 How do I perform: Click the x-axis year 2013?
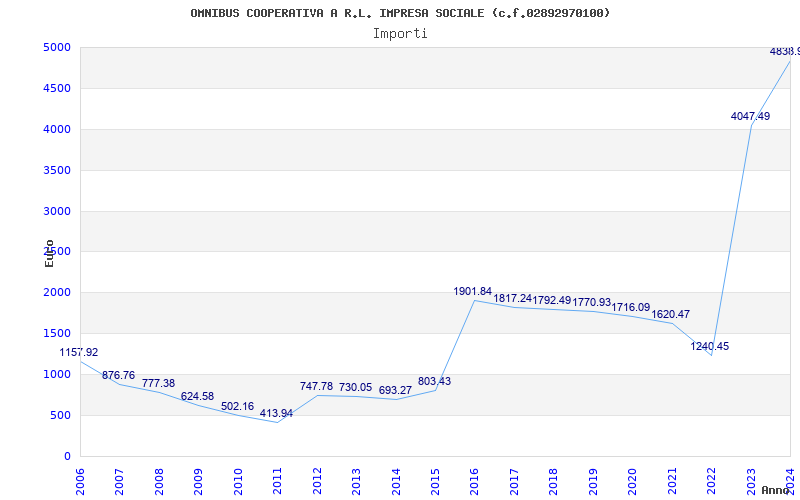click(356, 482)
